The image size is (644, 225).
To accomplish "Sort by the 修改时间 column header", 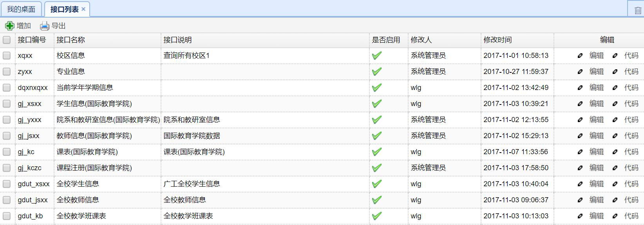I will click(497, 40).
